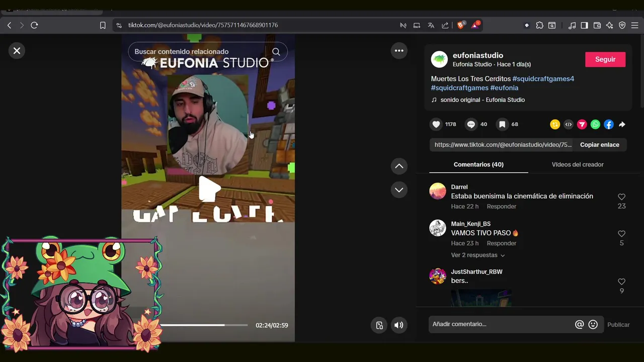Send the video to friends via the pink arrow
This screenshot has height=362, width=644.
point(582,124)
